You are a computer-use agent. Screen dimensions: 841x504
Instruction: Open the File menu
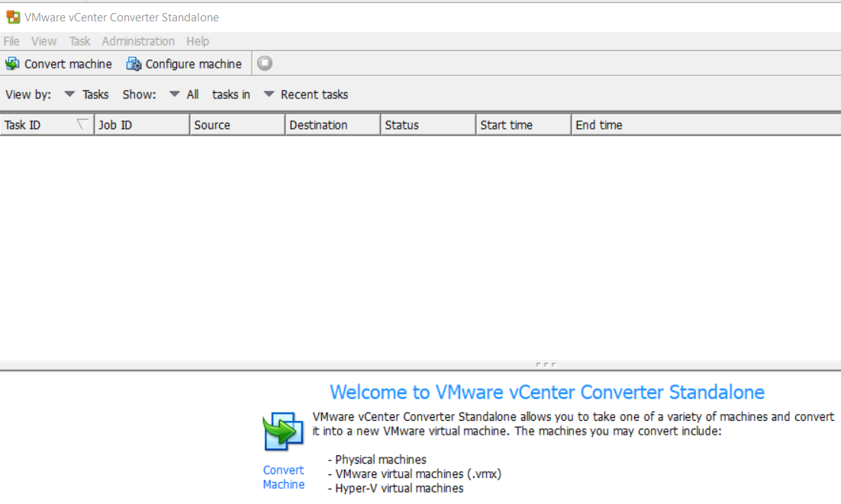pyautogui.click(x=11, y=41)
